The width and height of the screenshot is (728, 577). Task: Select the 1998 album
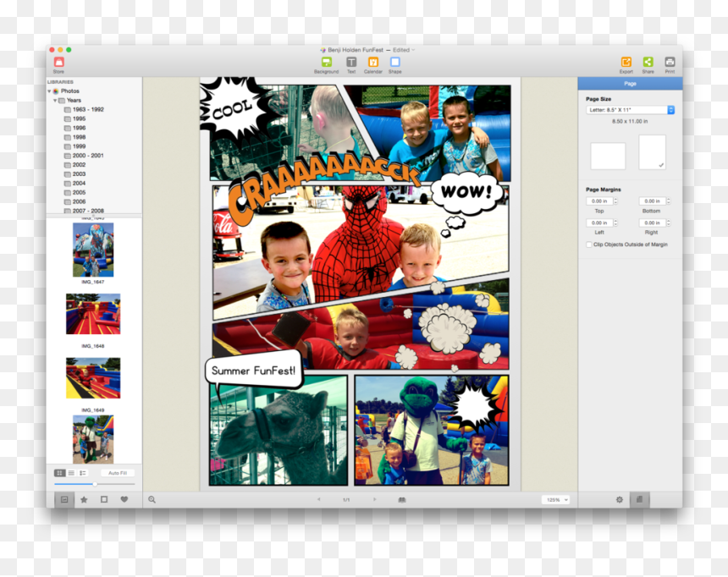tap(75, 137)
